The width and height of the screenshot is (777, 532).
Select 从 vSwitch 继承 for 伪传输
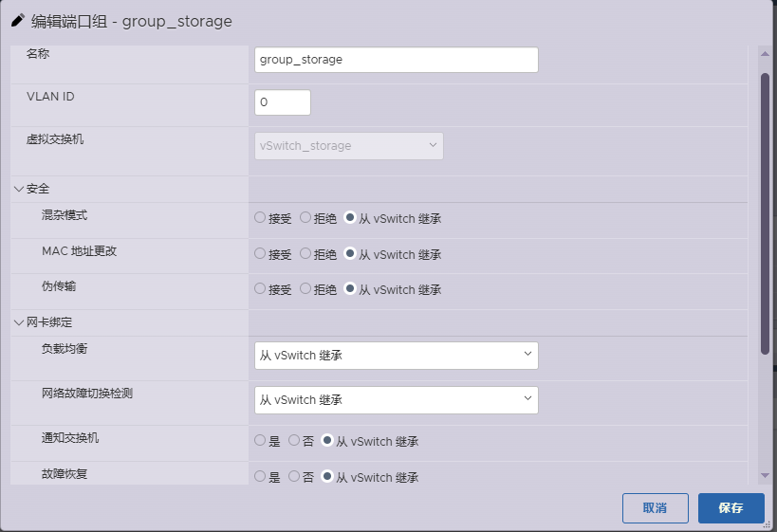tap(350, 289)
